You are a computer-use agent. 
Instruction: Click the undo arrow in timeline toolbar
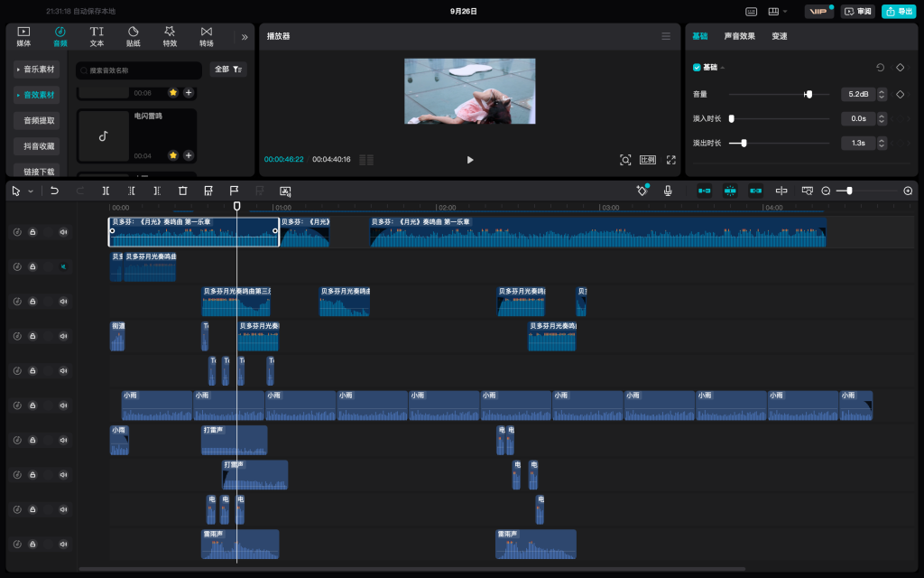54,191
